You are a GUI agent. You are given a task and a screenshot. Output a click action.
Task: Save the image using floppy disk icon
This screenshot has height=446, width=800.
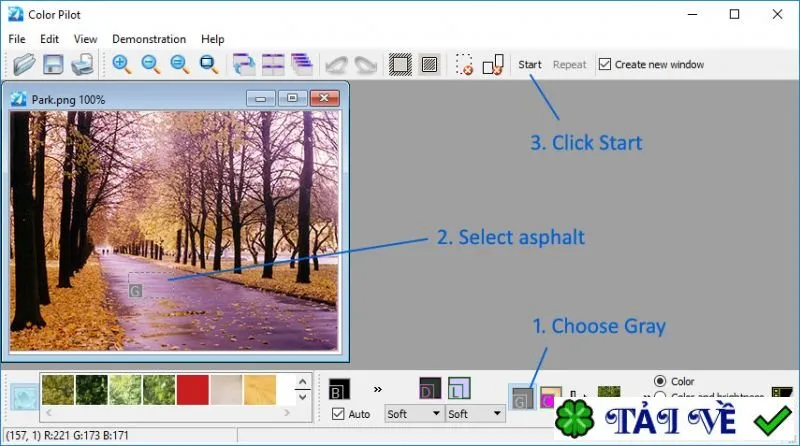coord(53,65)
